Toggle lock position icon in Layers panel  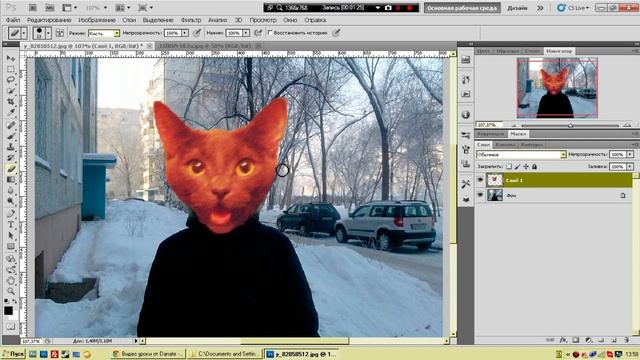[x=526, y=167]
